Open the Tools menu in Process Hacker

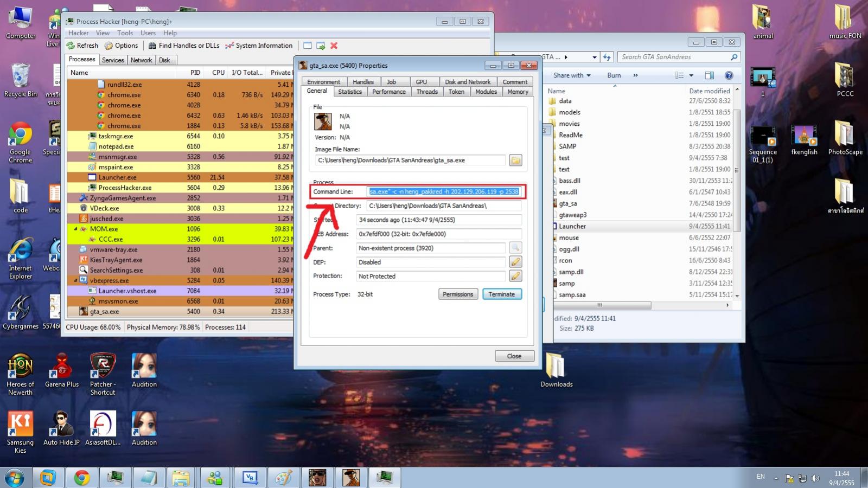click(125, 33)
